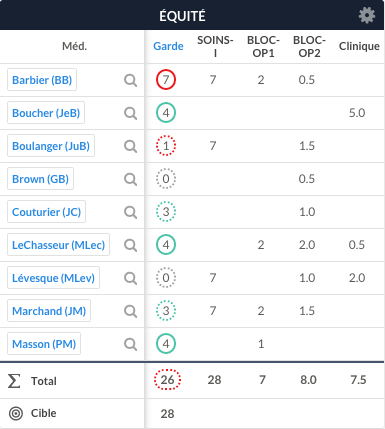Sort by the Garde column header
The image size is (385, 429).
tap(168, 46)
